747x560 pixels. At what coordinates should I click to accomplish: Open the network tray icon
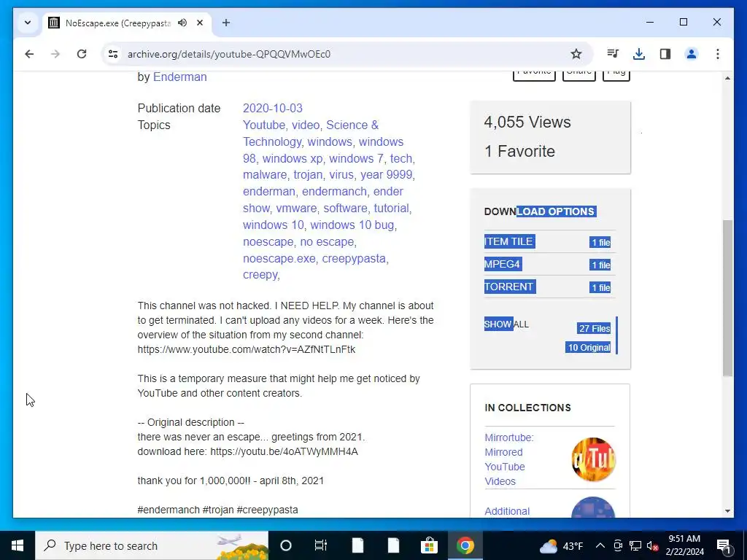635,545
